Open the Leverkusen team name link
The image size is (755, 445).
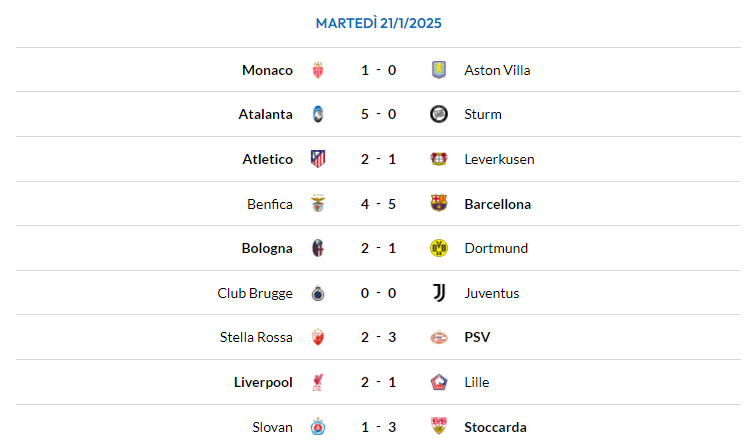tap(499, 159)
